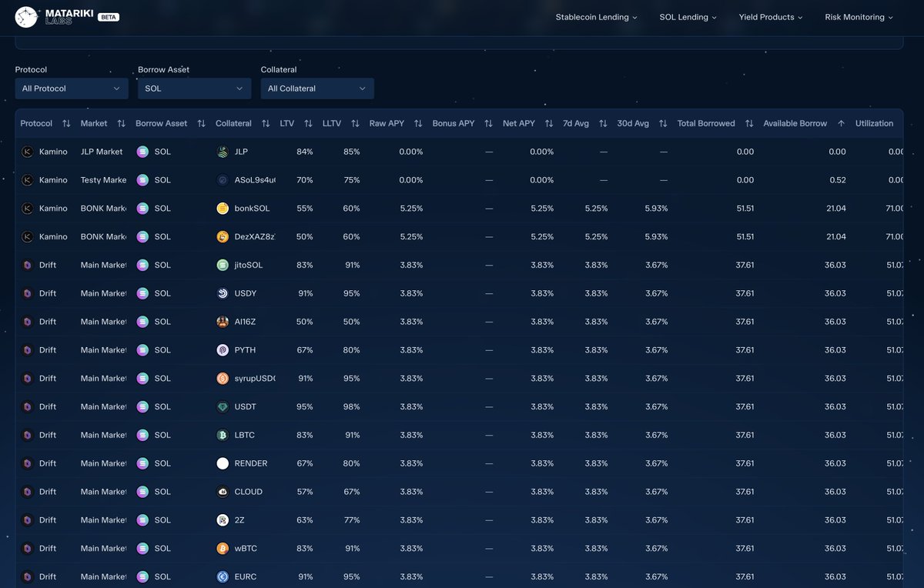Sort table by Raw APY column
The image size is (924, 588).
[x=418, y=123]
